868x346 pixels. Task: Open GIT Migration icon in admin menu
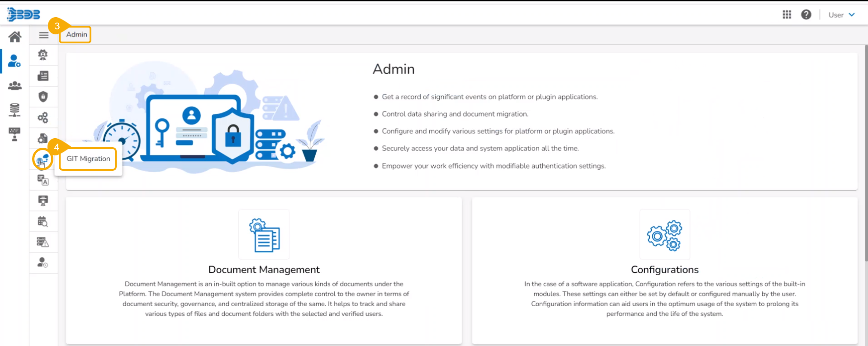[x=43, y=159]
